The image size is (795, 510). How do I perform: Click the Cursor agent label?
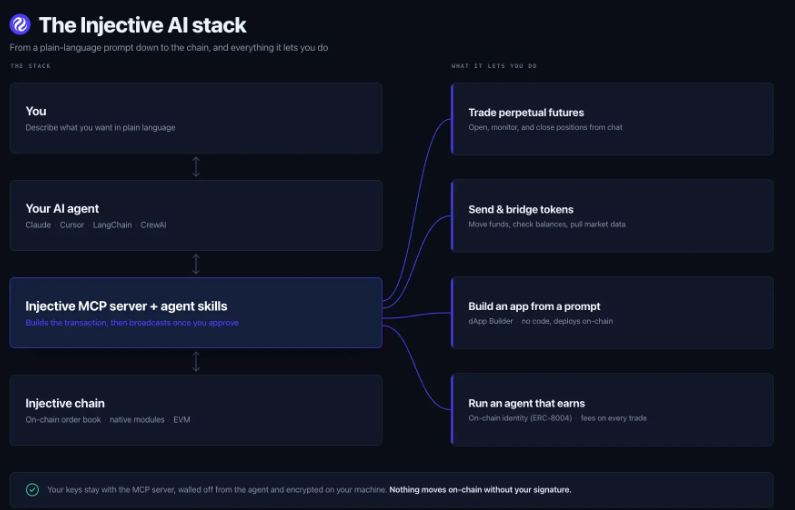click(72, 225)
